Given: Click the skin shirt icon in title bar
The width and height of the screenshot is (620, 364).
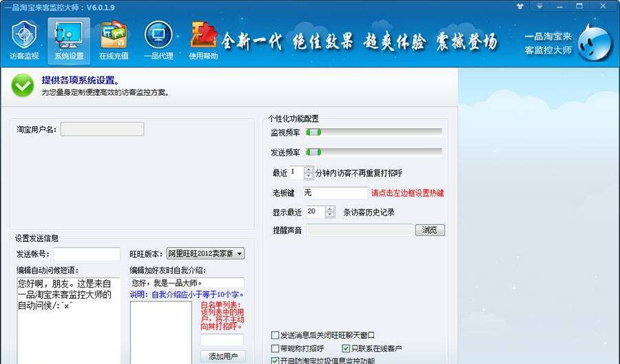Looking at the screenshot, I should click(x=520, y=6).
